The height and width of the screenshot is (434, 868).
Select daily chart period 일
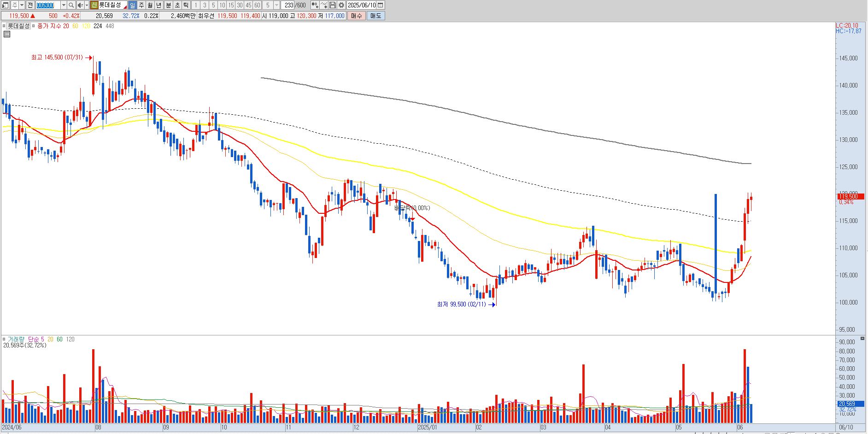coord(132,5)
